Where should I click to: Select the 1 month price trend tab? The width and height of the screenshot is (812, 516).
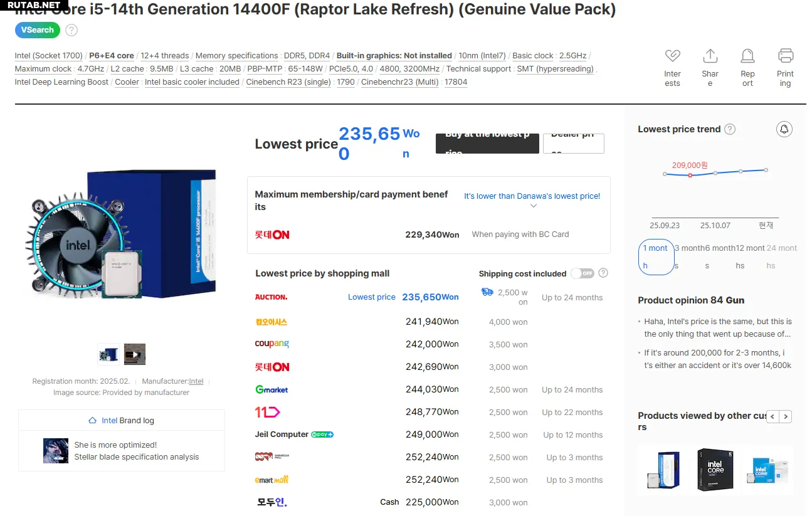tap(656, 256)
